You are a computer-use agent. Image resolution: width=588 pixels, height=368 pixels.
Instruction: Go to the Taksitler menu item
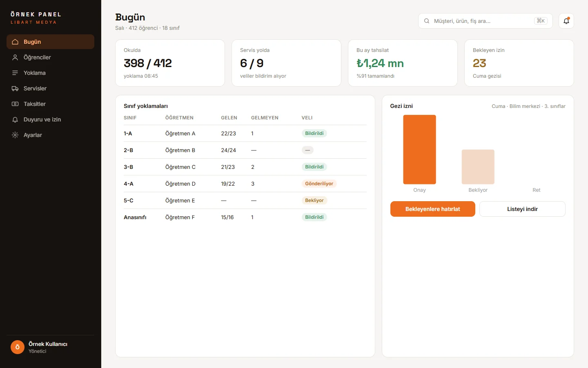(x=50, y=104)
